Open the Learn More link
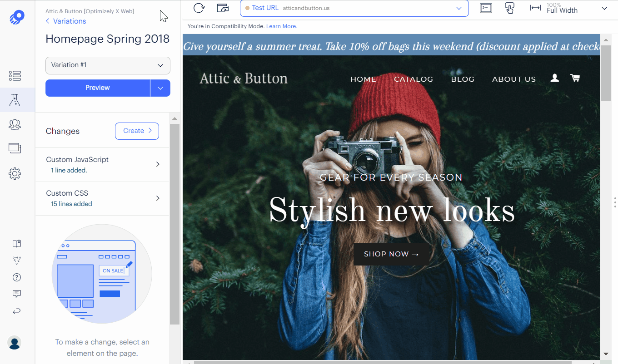 (x=282, y=26)
